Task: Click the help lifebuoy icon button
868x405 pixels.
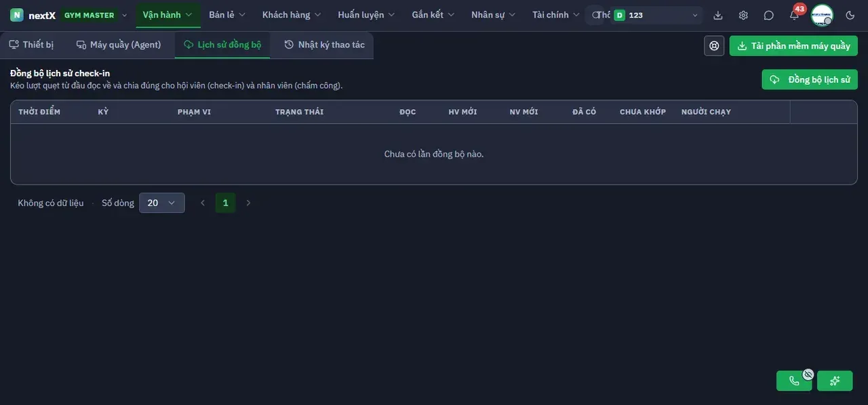Action: point(714,46)
